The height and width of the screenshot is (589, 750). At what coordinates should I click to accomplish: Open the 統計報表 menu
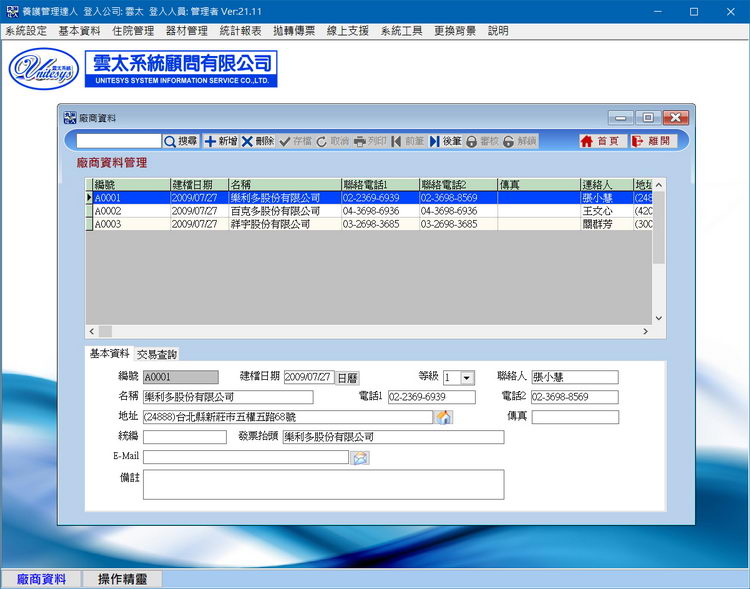(x=240, y=31)
